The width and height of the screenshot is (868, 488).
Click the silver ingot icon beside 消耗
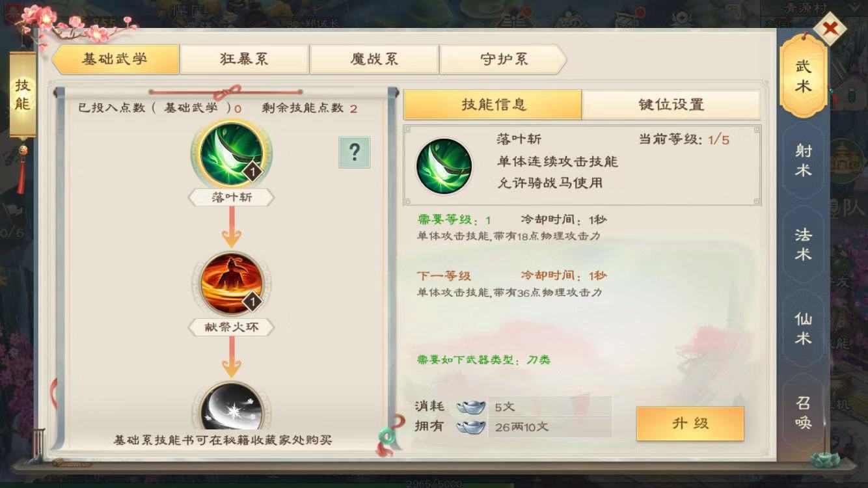tap(470, 407)
